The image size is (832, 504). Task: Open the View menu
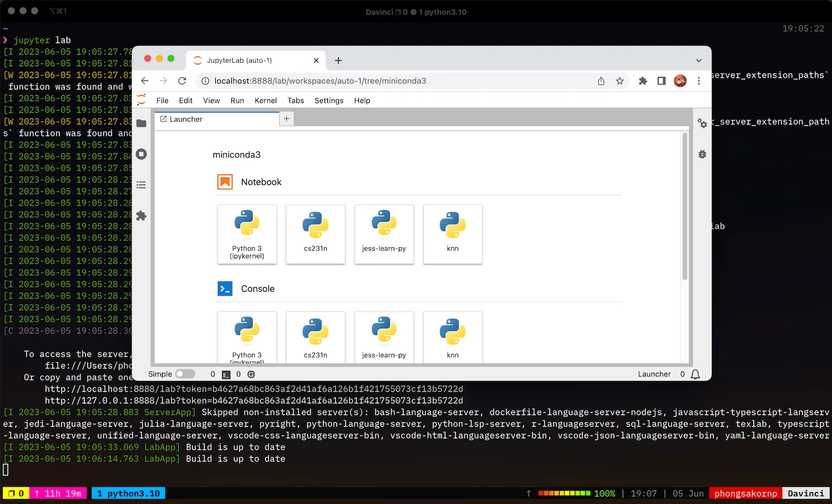click(211, 100)
